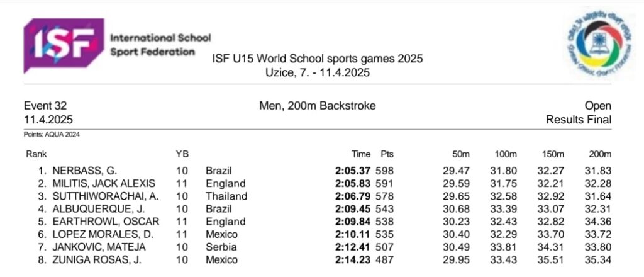644x277 pixels.
Task: Select the 150m split column header
Action: click(x=552, y=154)
